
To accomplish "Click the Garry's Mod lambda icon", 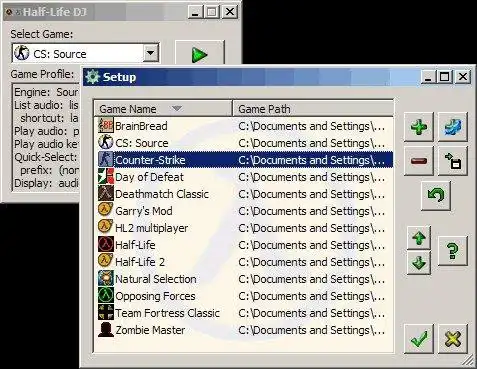I will [x=106, y=210].
